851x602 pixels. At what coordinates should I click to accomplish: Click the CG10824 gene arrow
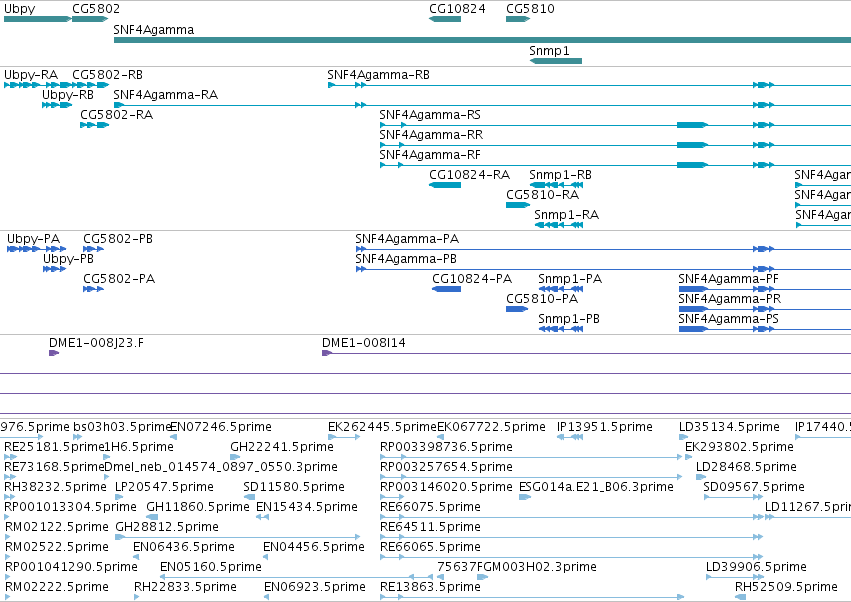(445, 19)
